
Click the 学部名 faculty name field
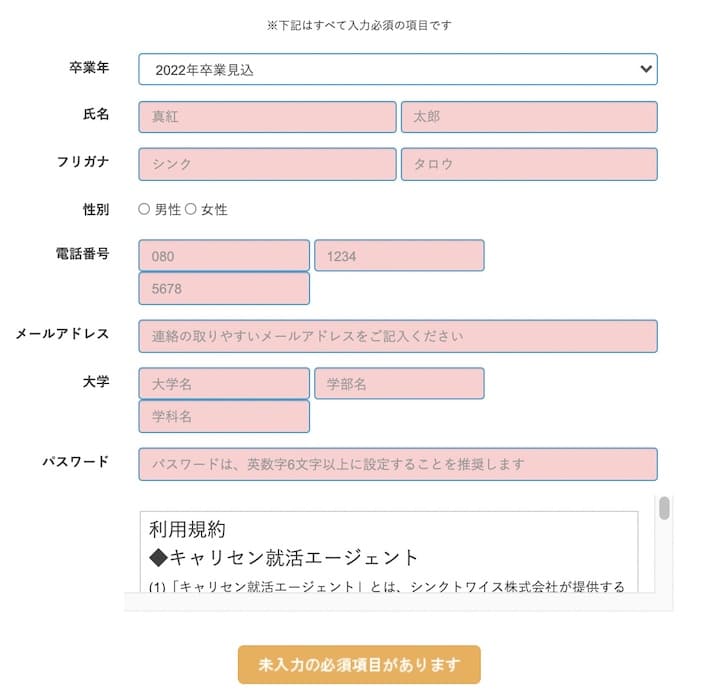399,384
